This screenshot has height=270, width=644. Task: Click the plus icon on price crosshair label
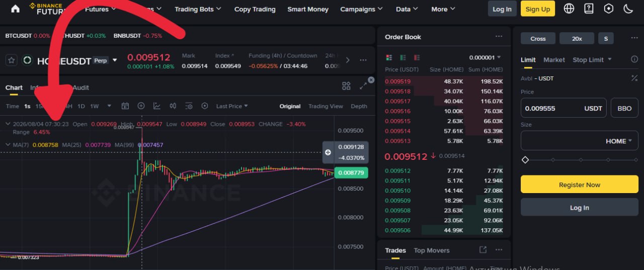click(x=328, y=152)
